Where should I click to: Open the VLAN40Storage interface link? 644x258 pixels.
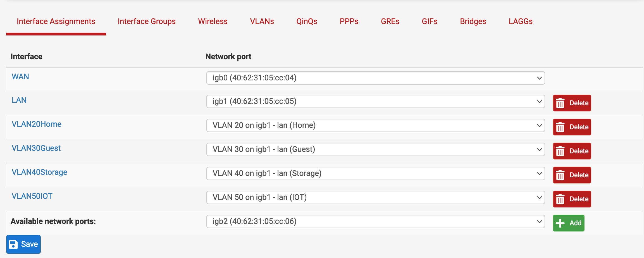[x=39, y=172]
